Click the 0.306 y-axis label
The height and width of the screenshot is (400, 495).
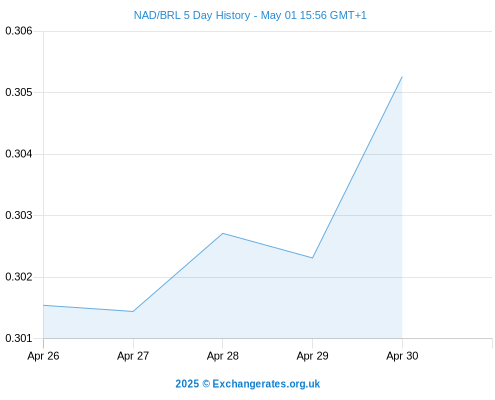point(19,31)
